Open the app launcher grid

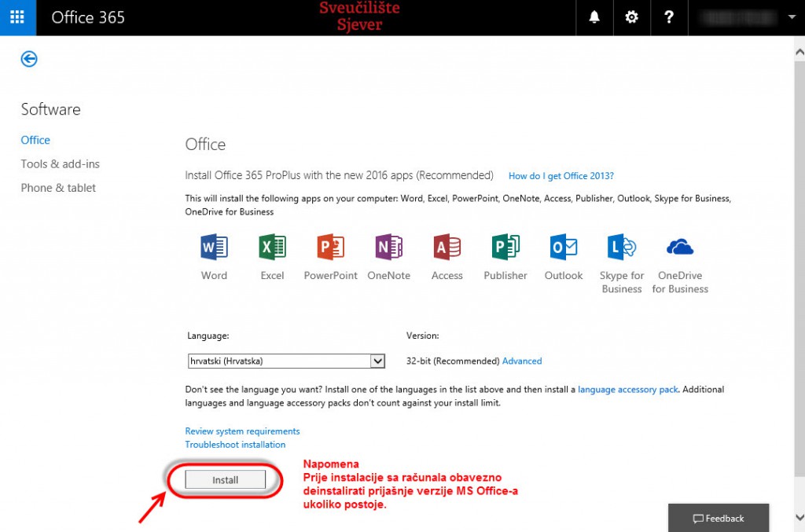click(17, 17)
